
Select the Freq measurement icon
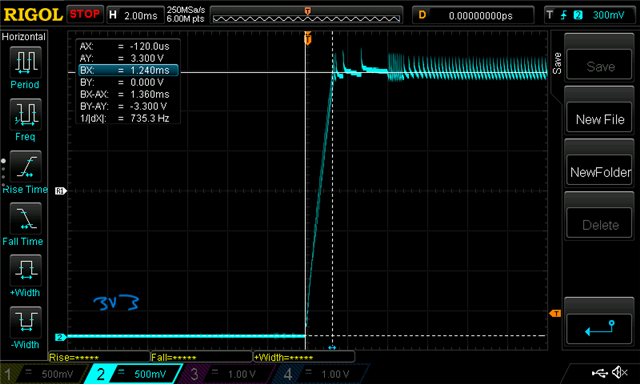25,114
